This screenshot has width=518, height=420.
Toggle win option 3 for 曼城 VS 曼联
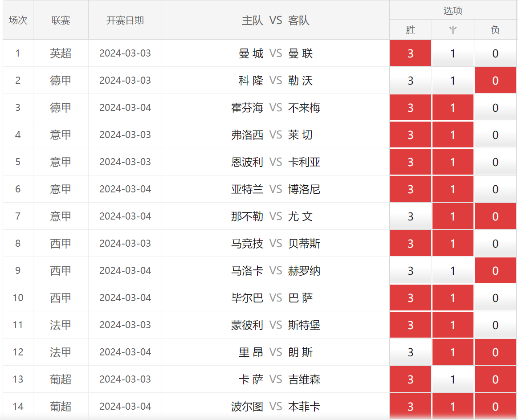pos(410,53)
